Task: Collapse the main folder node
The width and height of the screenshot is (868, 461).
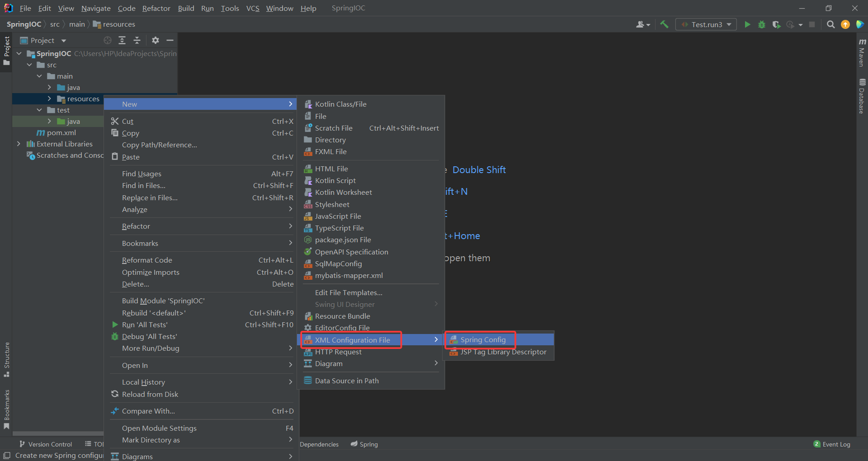Action: point(39,76)
